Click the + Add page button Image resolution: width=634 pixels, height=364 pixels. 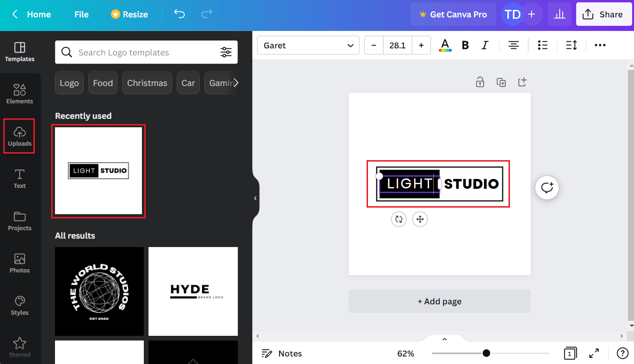pyautogui.click(x=439, y=301)
